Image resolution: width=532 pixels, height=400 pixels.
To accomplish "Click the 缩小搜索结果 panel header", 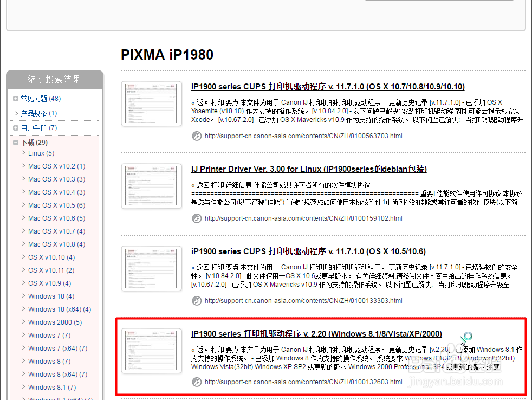I will 55,80.
